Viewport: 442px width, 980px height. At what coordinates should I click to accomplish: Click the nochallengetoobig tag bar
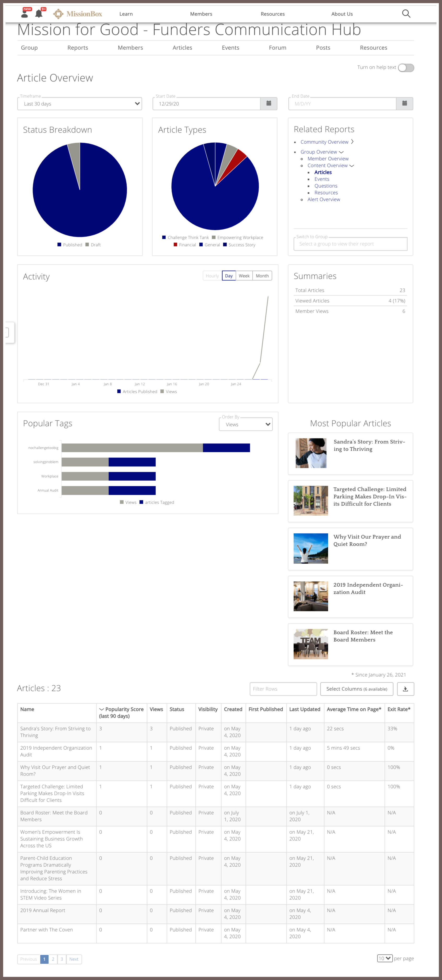(156, 448)
